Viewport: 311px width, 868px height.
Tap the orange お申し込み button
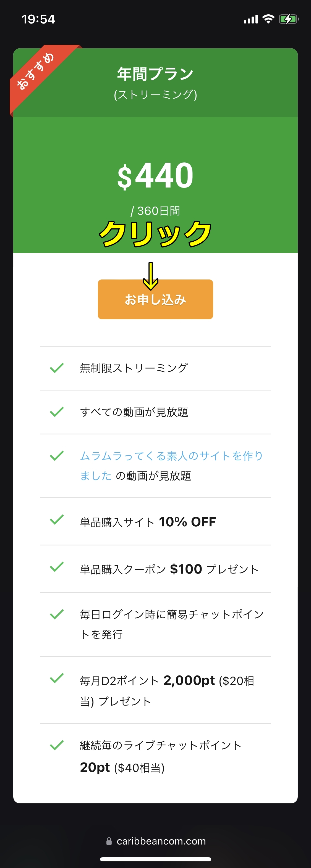pos(155,299)
